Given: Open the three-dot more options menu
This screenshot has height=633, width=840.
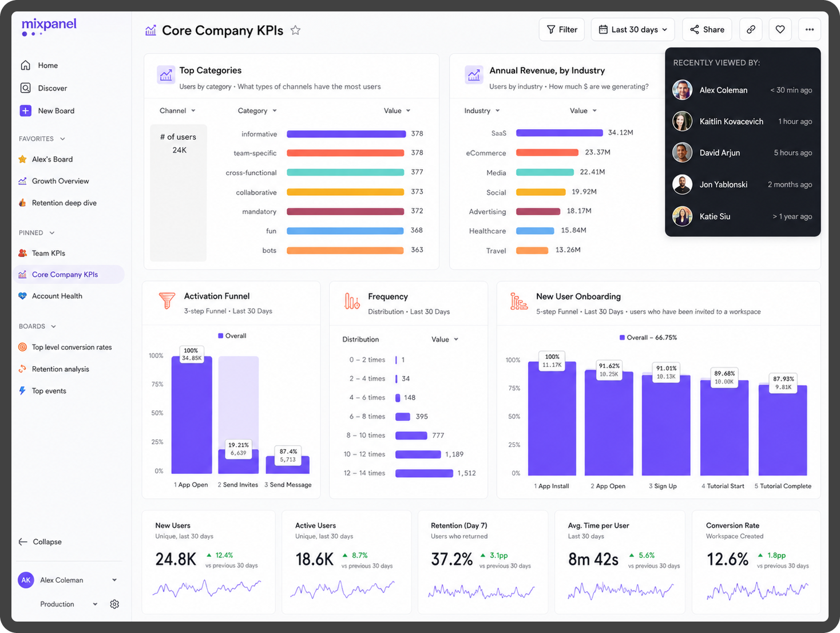Looking at the screenshot, I should [809, 29].
